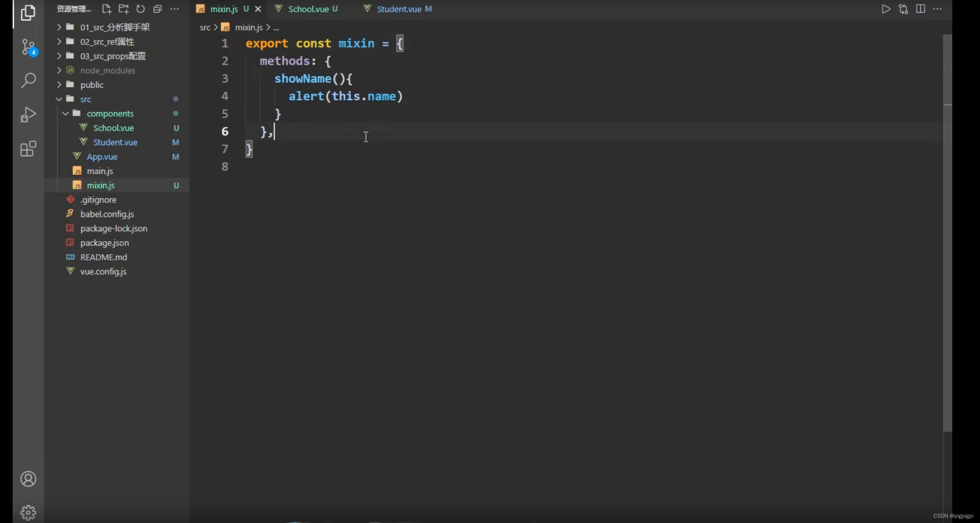Open editor more actions menu
This screenshot has width=980, height=523.
pyautogui.click(x=938, y=9)
